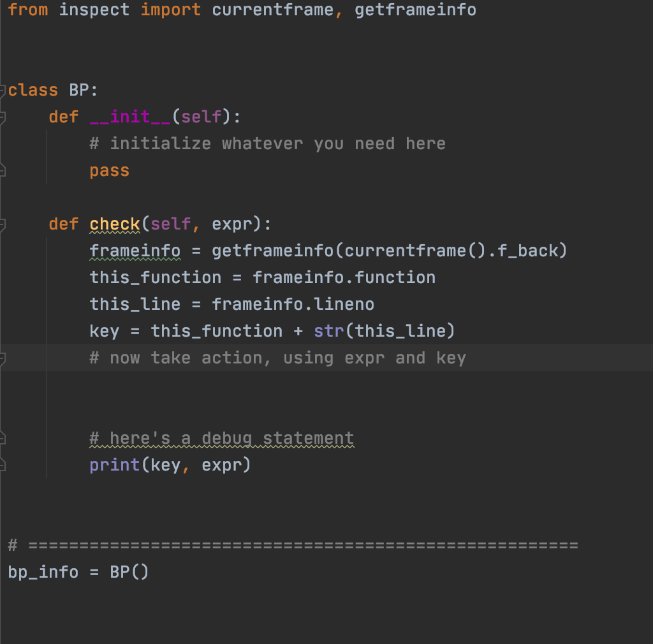Click comment "# here's a debug statement"
The width and height of the screenshot is (653, 644).
pyautogui.click(x=222, y=438)
